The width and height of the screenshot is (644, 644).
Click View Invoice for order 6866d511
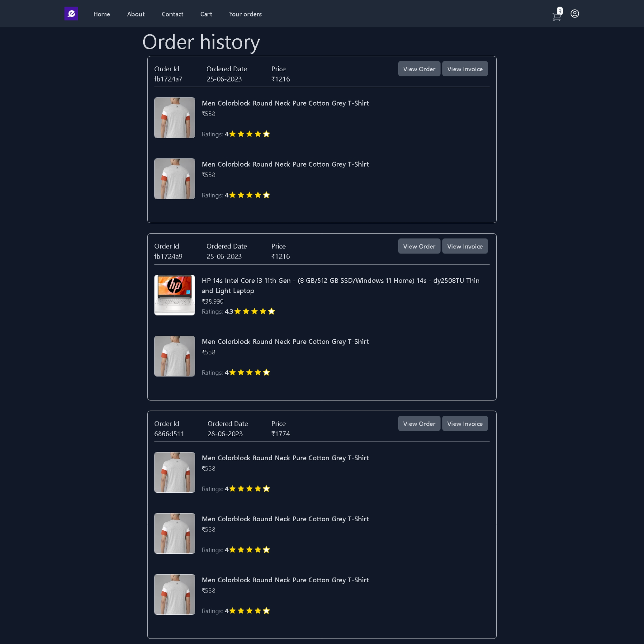465,423
